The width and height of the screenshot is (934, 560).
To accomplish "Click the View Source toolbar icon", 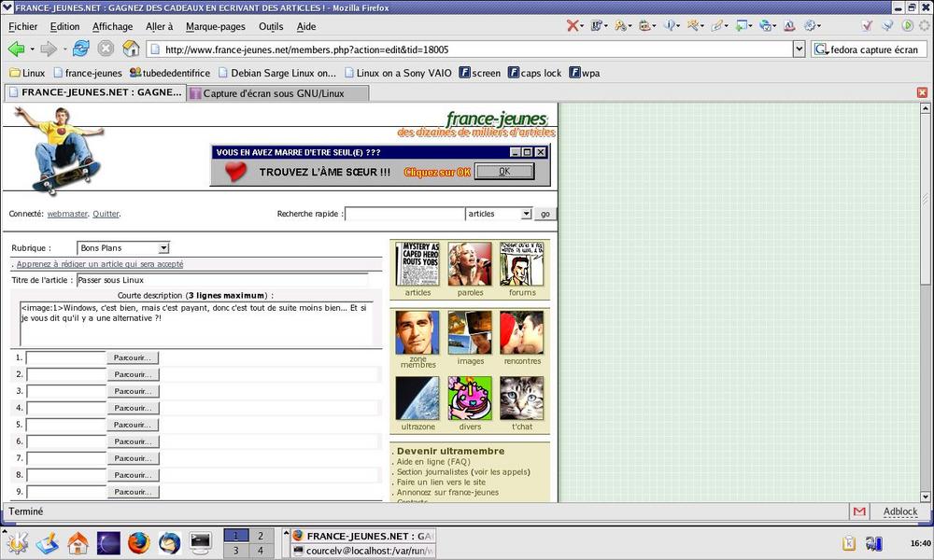I will (x=789, y=25).
